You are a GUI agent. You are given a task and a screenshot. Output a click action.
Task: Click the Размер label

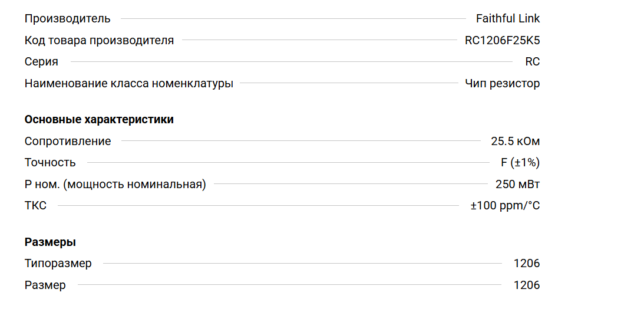(45, 285)
